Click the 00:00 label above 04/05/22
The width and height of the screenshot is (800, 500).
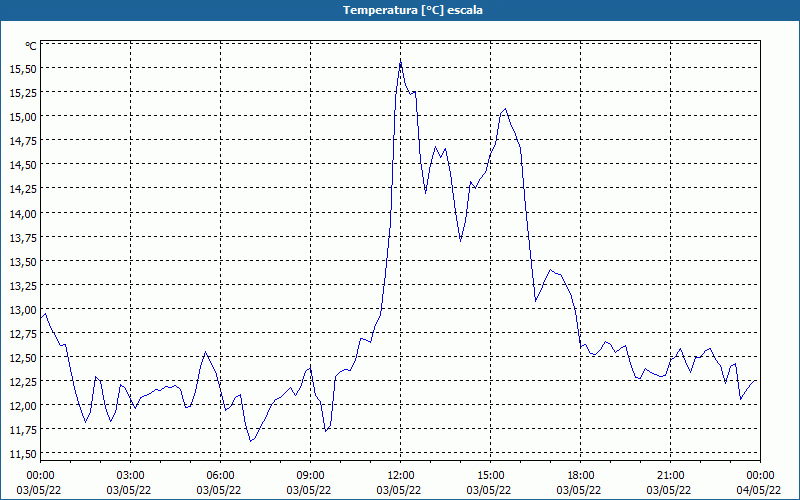point(761,476)
